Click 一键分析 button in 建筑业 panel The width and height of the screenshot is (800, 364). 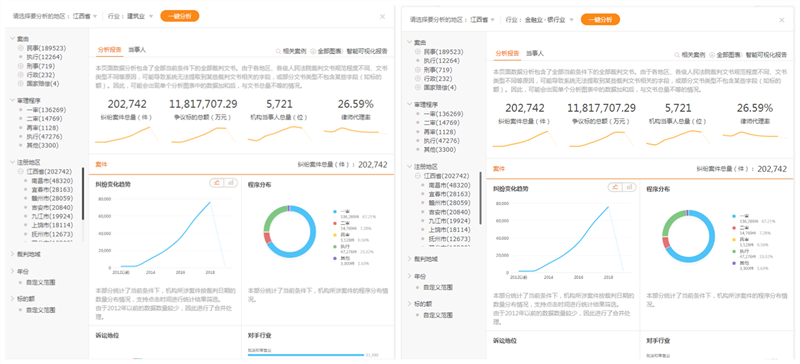[x=180, y=16]
